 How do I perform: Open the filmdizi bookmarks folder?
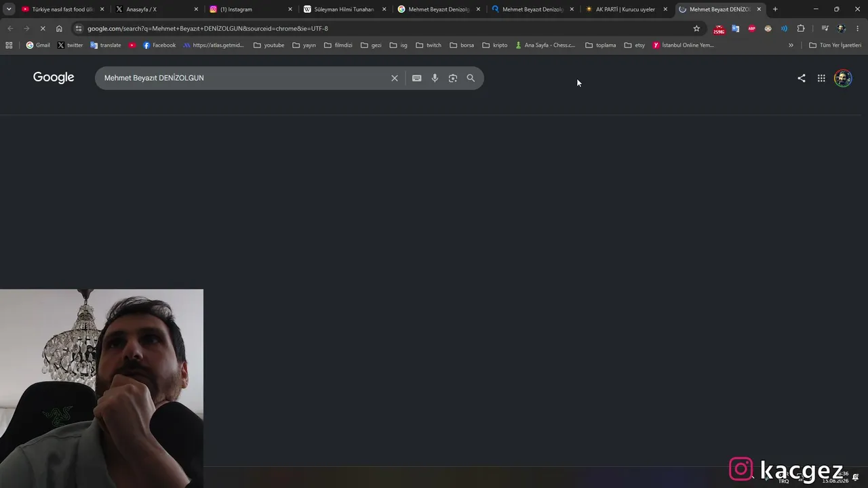coord(338,45)
